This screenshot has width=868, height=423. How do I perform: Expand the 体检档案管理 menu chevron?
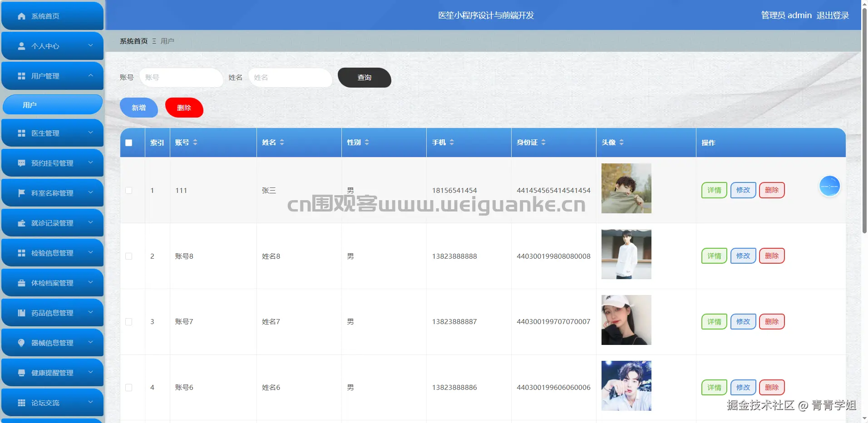point(90,282)
